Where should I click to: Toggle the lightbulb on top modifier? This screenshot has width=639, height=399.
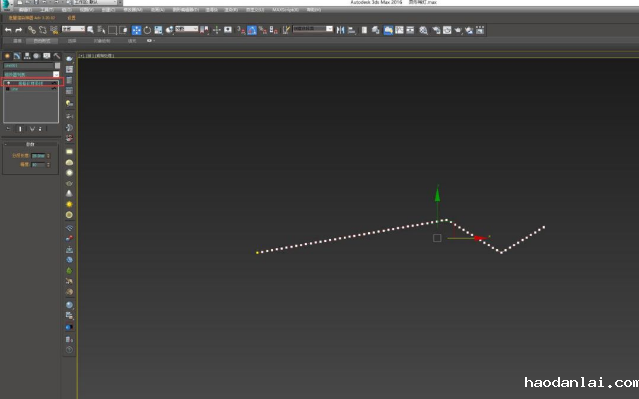pyautogui.click(x=9, y=83)
